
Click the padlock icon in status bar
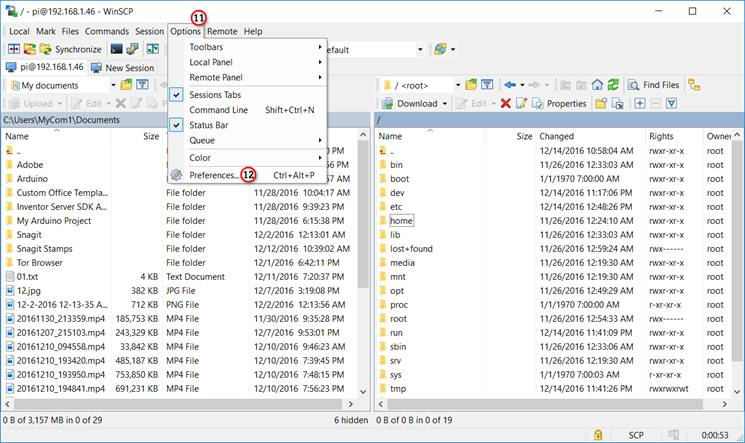click(598, 434)
